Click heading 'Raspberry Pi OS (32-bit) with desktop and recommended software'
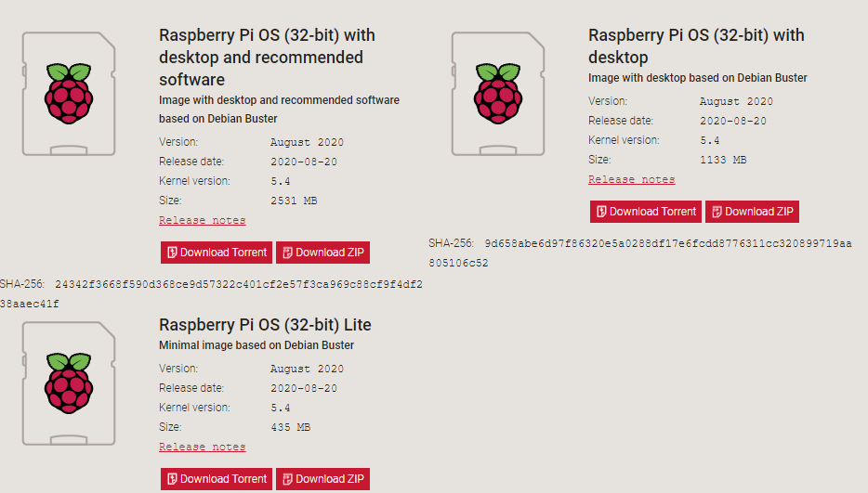This screenshot has height=493, width=868. [267, 57]
